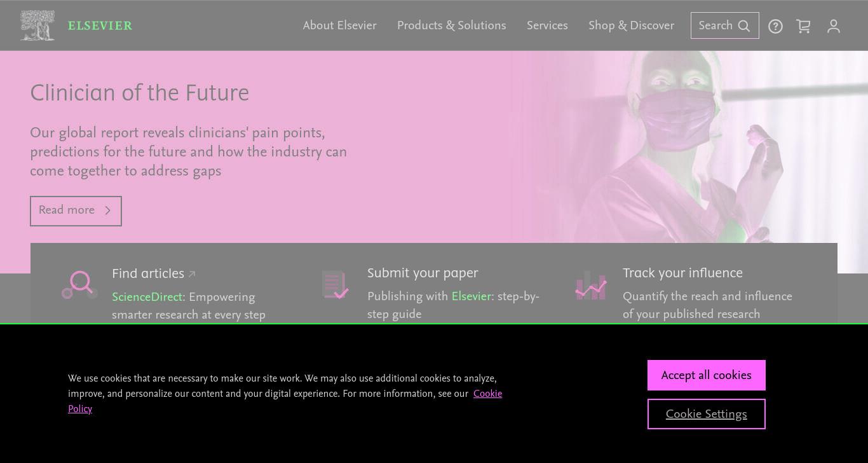The height and width of the screenshot is (463, 868).
Task: Click the Find articles magnifier icon
Action: click(x=79, y=284)
